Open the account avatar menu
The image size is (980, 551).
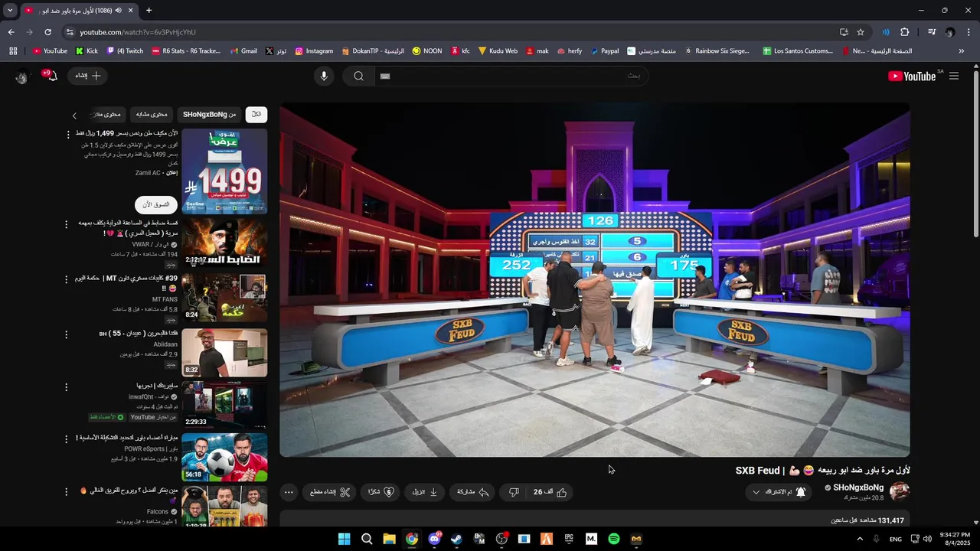[x=21, y=76]
